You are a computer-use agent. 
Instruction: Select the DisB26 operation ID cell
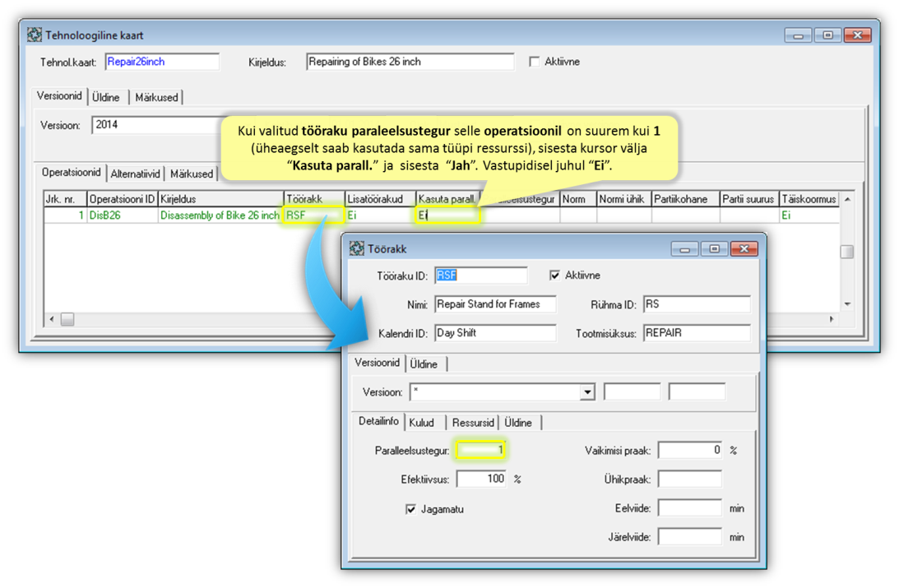pos(122,215)
